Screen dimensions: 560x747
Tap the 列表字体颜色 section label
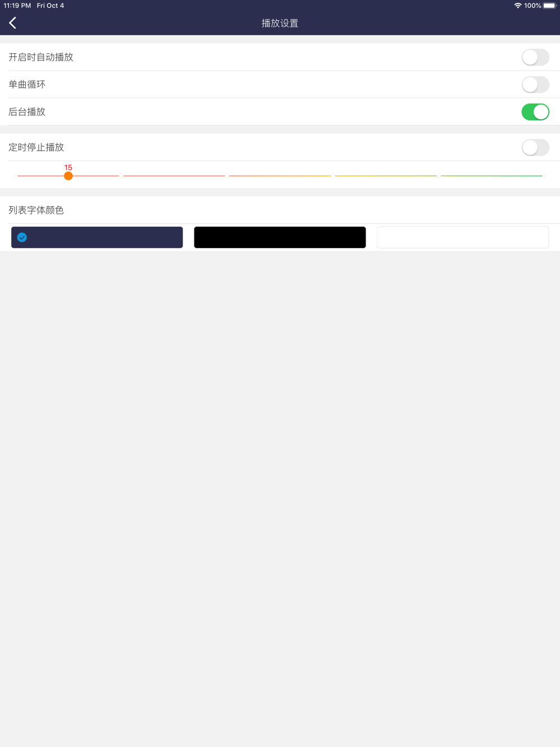coord(36,210)
